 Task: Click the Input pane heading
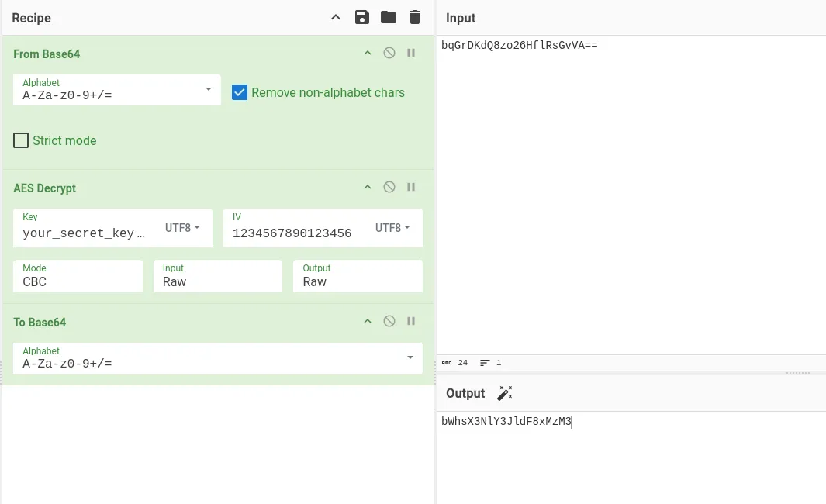pos(461,18)
